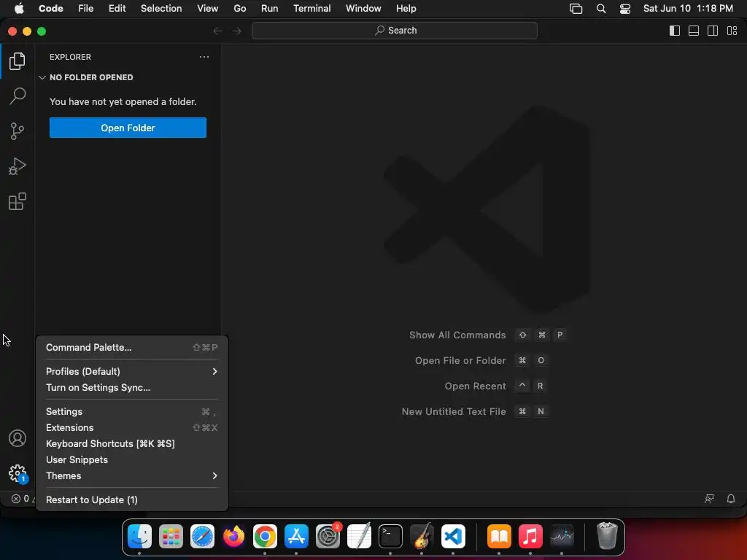Image resolution: width=747 pixels, height=560 pixels.
Task: Go back with the left arrow
Action: (x=217, y=31)
